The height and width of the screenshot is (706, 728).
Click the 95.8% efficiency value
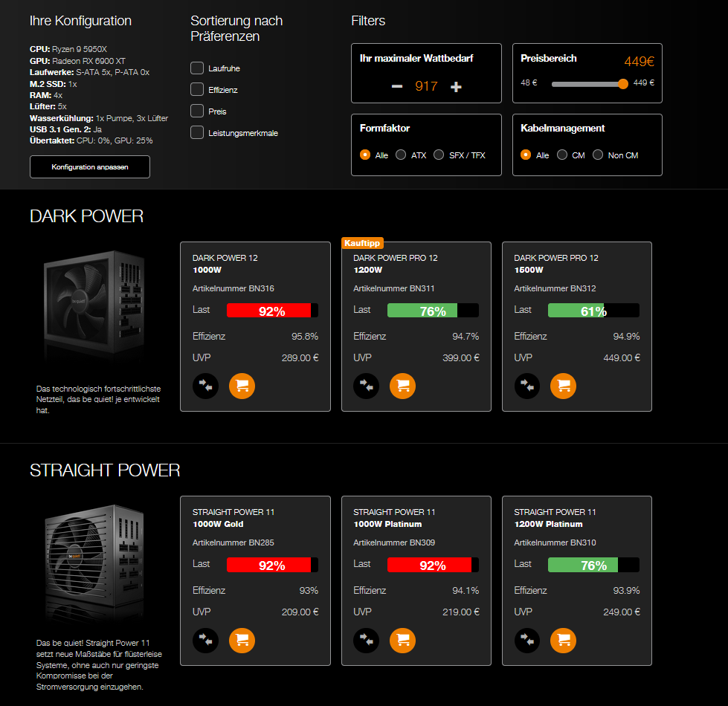(x=305, y=337)
